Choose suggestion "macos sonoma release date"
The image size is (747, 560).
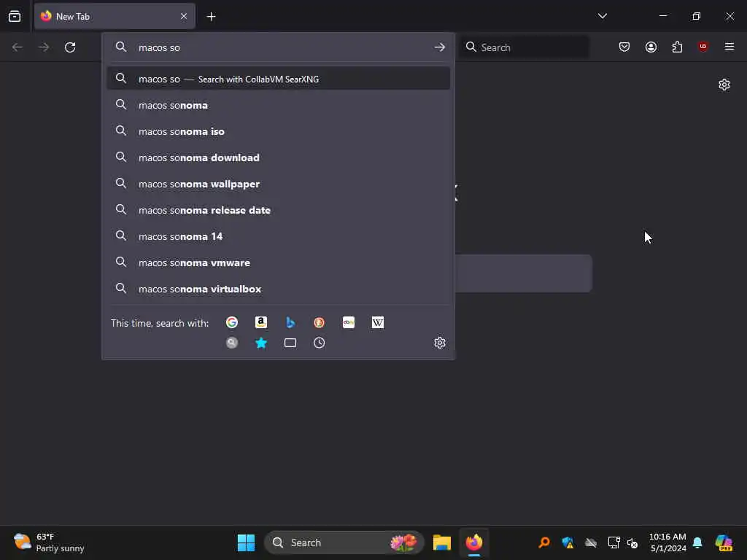pos(278,210)
